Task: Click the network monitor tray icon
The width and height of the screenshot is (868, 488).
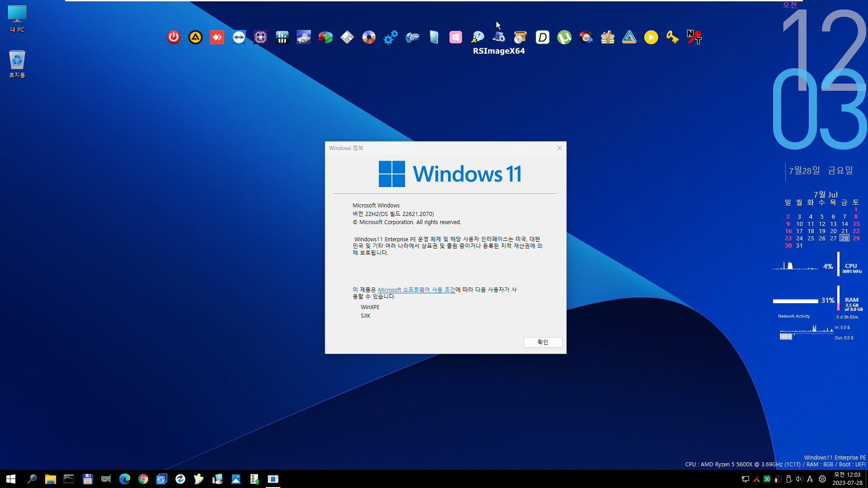Action: [x=745, y=479]
